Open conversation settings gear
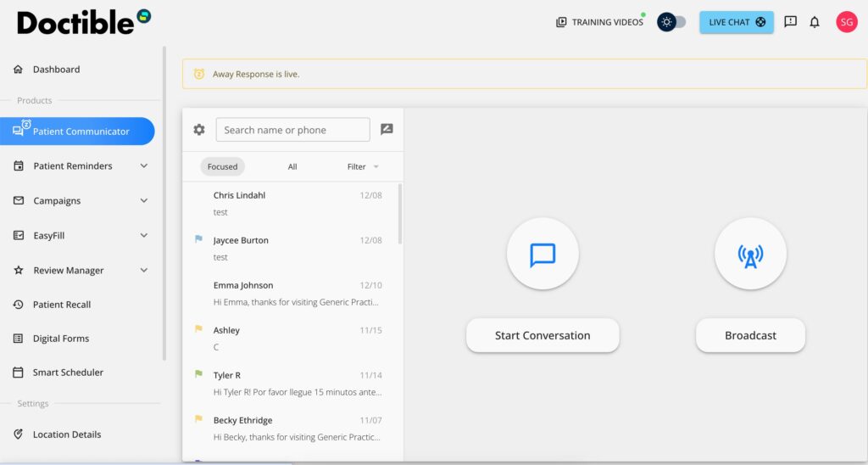Screen dimensions: 868x465 tap(198, 130)
